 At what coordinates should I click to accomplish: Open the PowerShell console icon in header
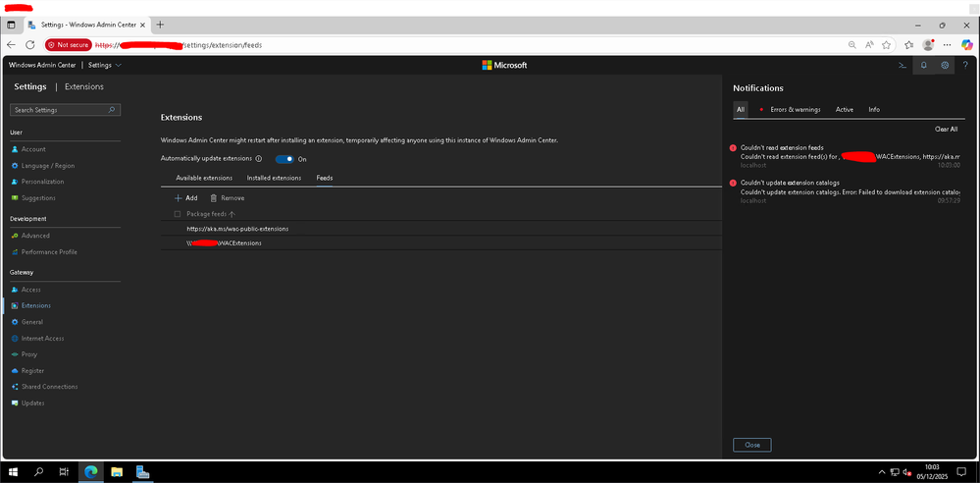903,65
